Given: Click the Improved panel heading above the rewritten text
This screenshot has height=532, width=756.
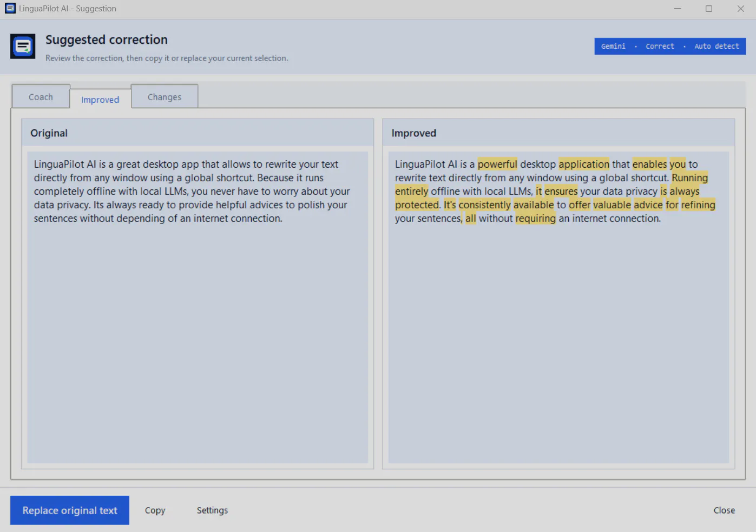Looking at the screenshot, I should click(x=414, y=133).
